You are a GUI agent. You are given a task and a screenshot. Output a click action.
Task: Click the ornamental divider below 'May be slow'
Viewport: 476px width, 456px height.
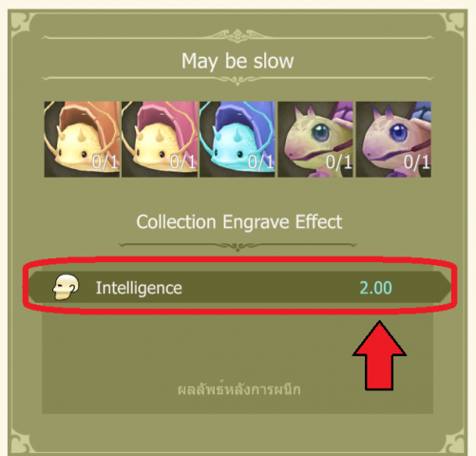238,80
